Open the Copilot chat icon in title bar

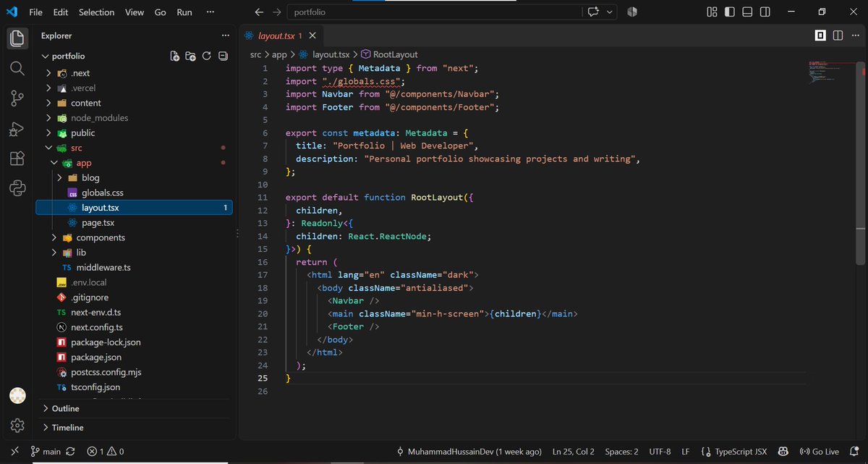[x=594, y=12]
